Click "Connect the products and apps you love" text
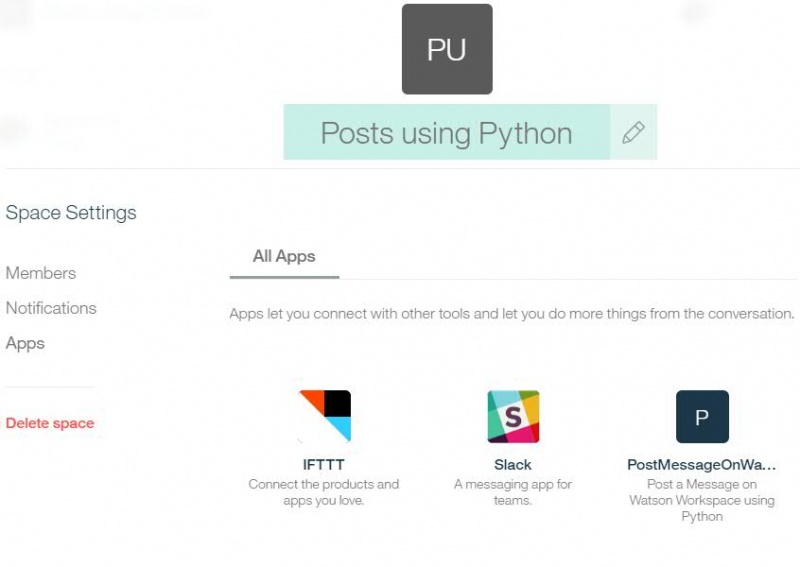The width and height of the screenshot is (800, 567). click(x=323, y=492)
